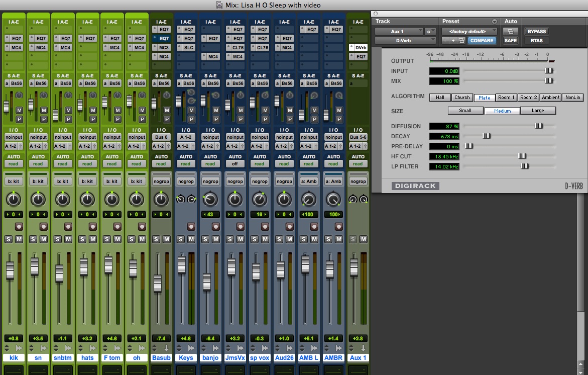The height and width of the screenshot is (375, 588).
Task: Click the down arrow icon under Basub fader
Action: [x=167, y=348]
